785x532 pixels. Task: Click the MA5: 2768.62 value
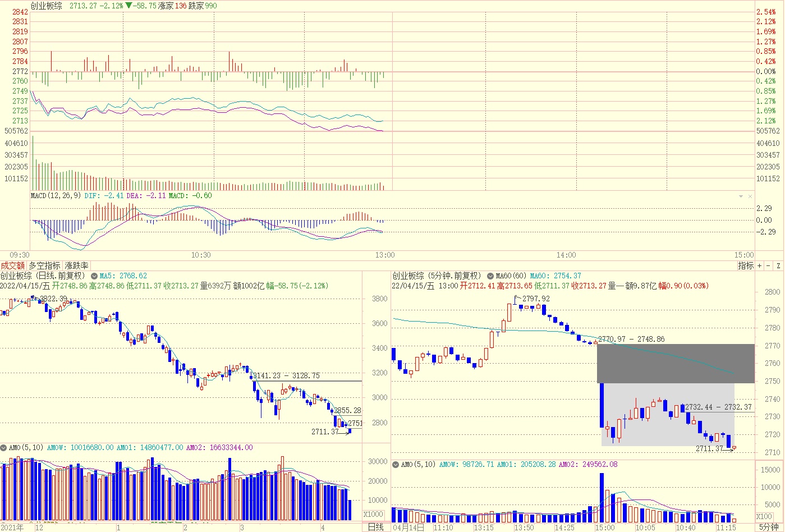pyautogui.click(x=123, y=276)
